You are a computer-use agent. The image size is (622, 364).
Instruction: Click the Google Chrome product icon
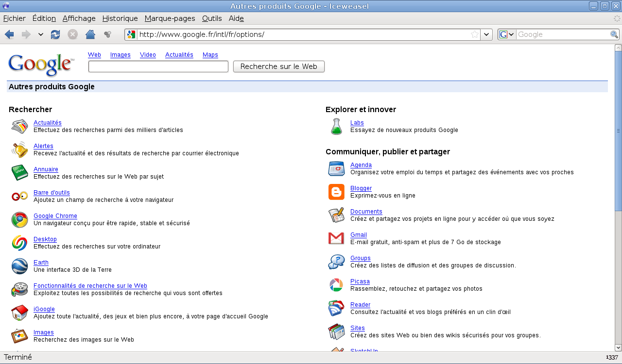click(x=19, y=220)
